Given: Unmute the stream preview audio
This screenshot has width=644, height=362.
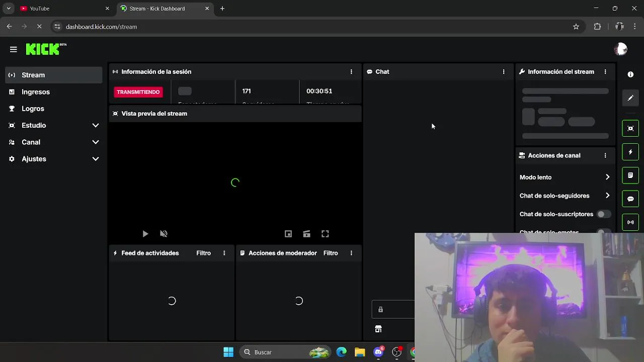Looking at the screenshot, I should pos(164,234).
